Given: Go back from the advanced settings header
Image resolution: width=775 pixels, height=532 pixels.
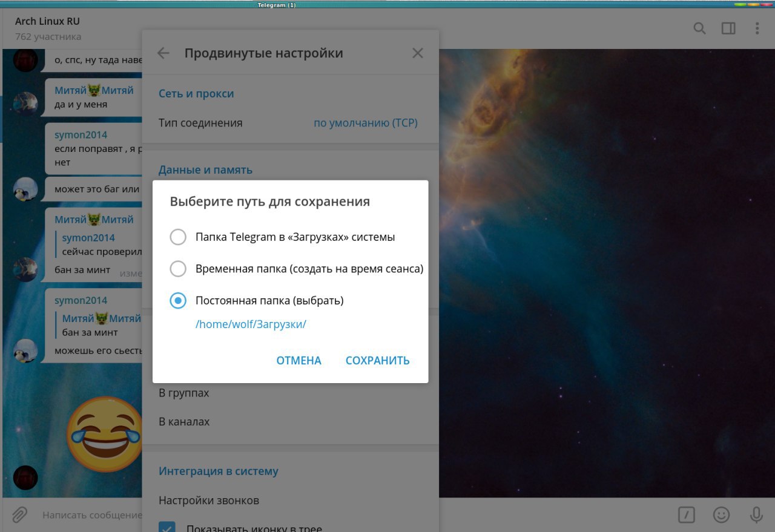Looking at the screenshot, I should (163, 53).
